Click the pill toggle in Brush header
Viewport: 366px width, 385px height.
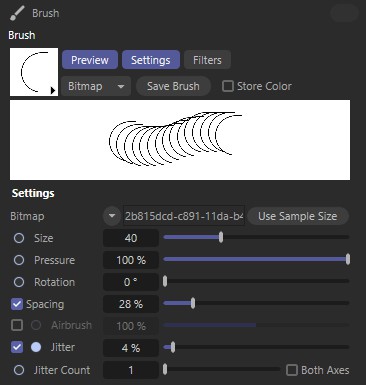(x=344, y=13)
